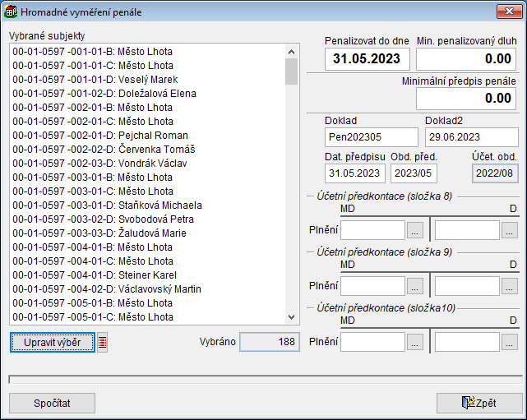Click the application icon in the title bar

(10, 11)
